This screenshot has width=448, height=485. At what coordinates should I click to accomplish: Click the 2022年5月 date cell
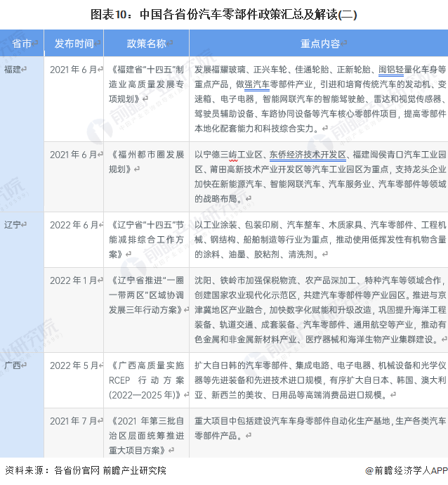point(74,366)
